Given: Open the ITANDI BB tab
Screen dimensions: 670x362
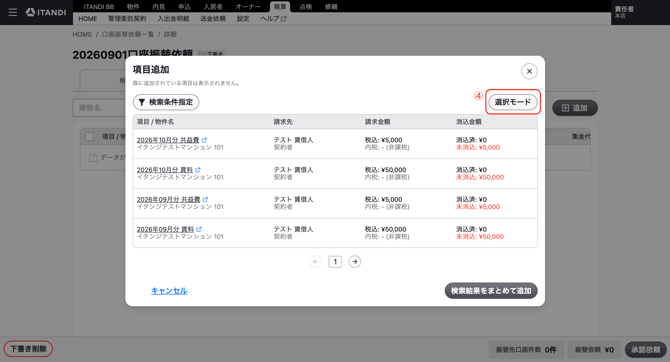Looking at the screenshot, I should pos(99,6).
